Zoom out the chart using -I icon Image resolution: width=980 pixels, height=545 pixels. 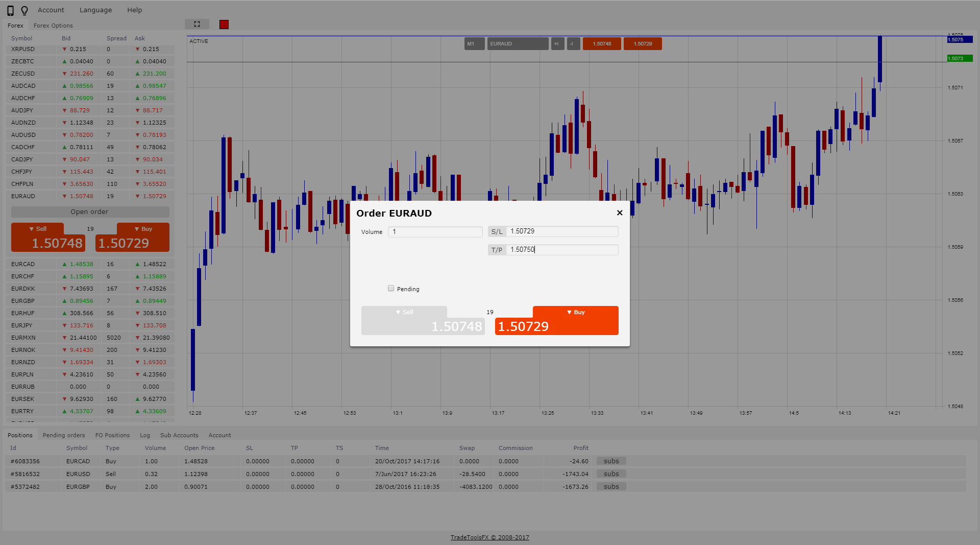pyautogui.click(x=573, y=43)
